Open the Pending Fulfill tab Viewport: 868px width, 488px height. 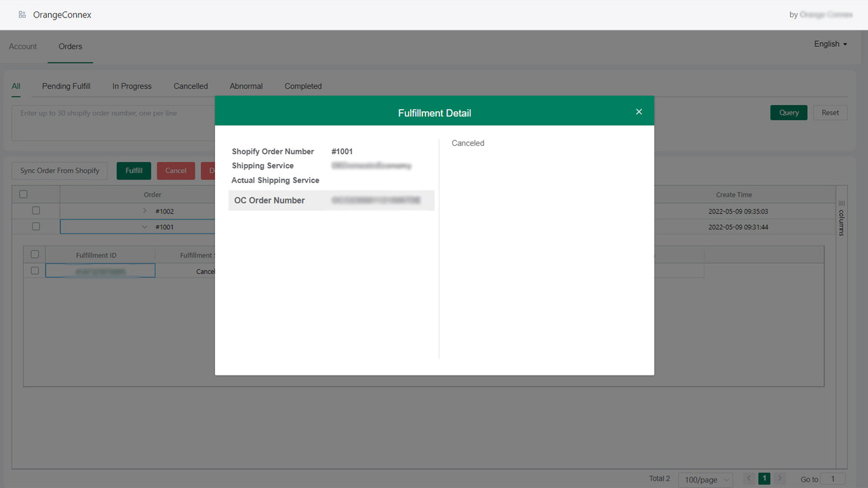tap(65, 86)
